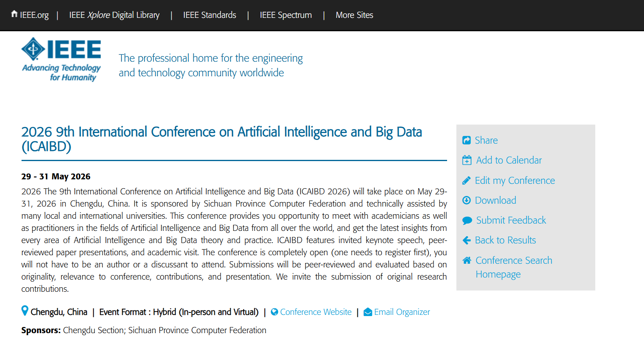Open IEEE Xplore Digital Library
The height and width of the screenshot is (340, 644).
(114, 15)
